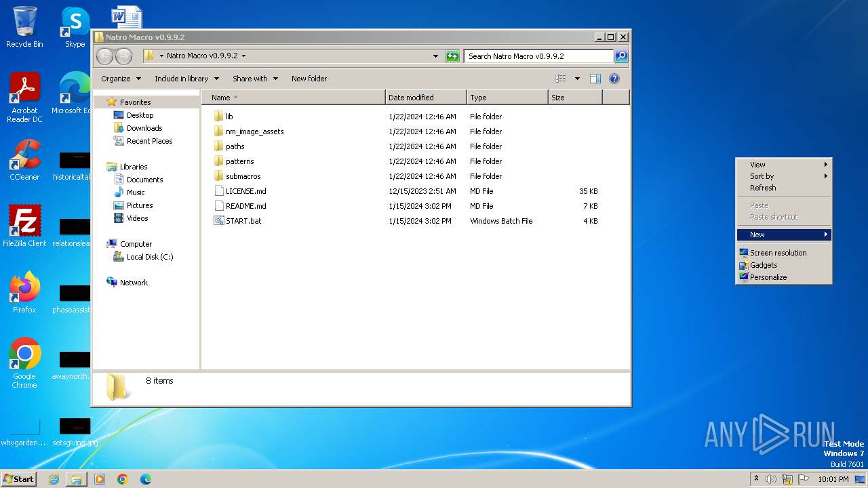Open Windows Media Player taskbar icon
868x488 pixels.
(100, 479)
